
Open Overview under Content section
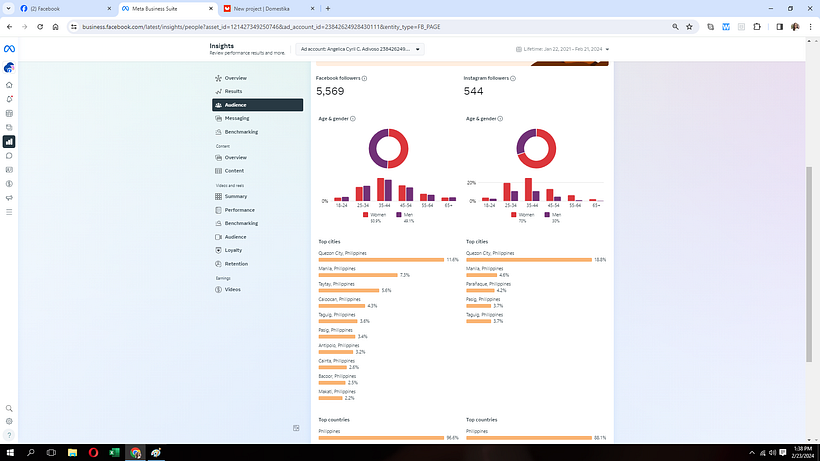click(257, 157)
